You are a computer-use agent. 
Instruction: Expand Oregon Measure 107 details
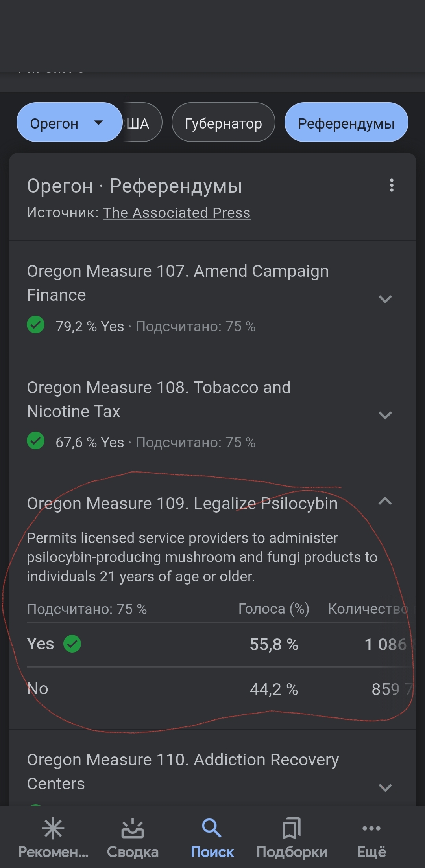pos(385,299)
